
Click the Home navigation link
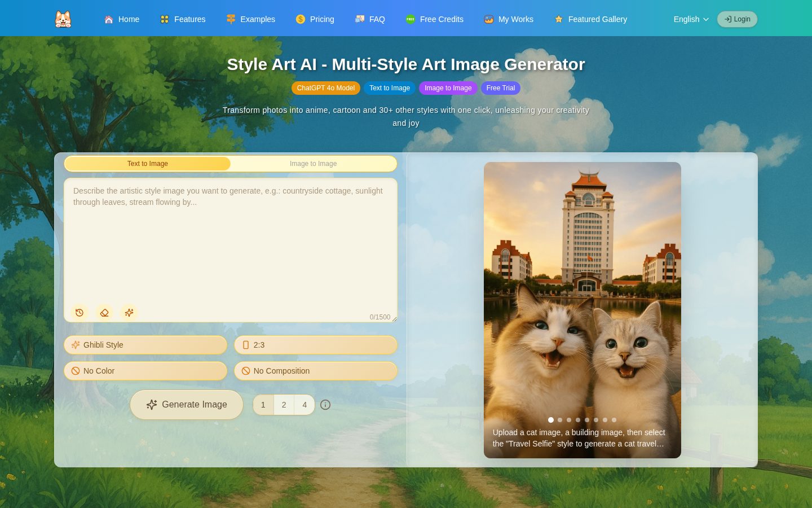click(122, 19)
